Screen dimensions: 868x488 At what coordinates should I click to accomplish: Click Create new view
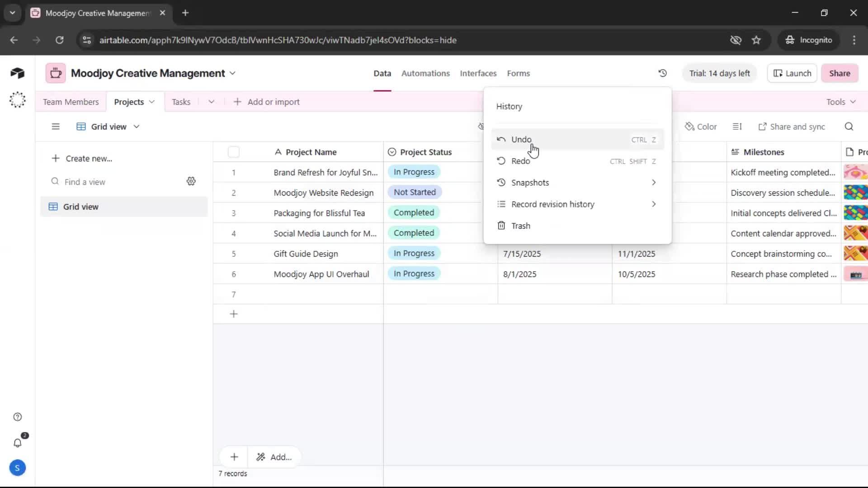pos(82,158)
